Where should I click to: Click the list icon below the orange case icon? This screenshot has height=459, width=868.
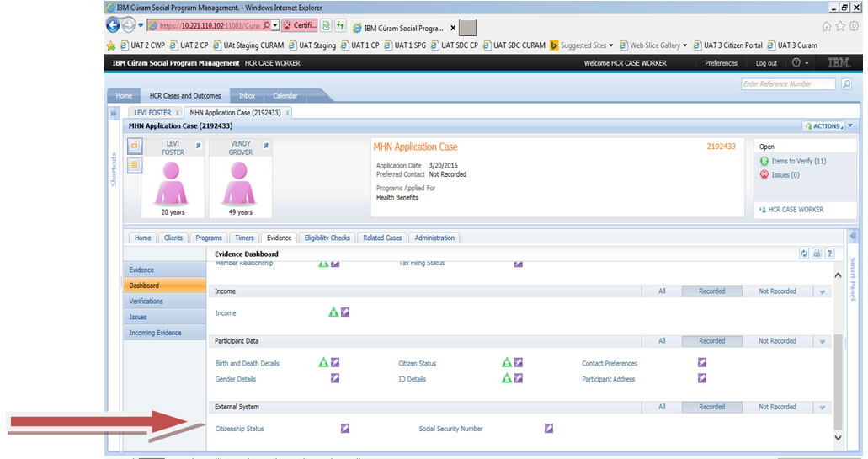(x=135, y=165)
